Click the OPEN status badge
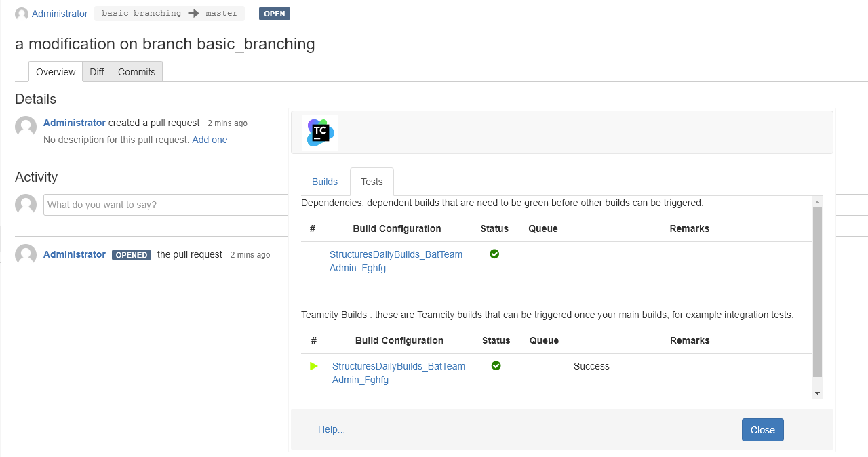 pos(275,14)
